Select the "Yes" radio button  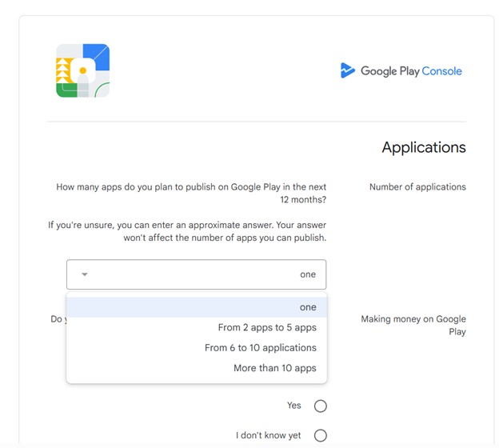point(321,406)
